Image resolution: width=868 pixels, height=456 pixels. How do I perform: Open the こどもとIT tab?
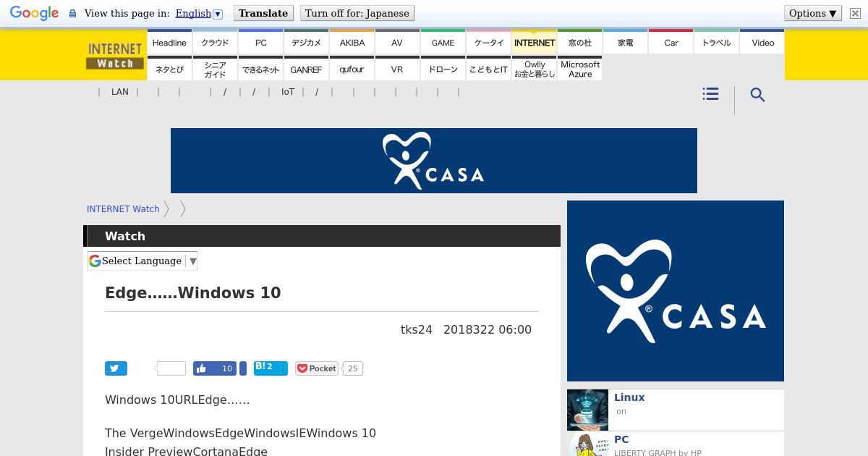pyautogui.click(x=489, y=69)
